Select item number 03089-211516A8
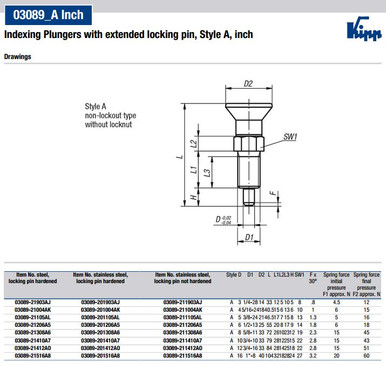This screenshot has width=386, height=367. click(x=183, y=356)
